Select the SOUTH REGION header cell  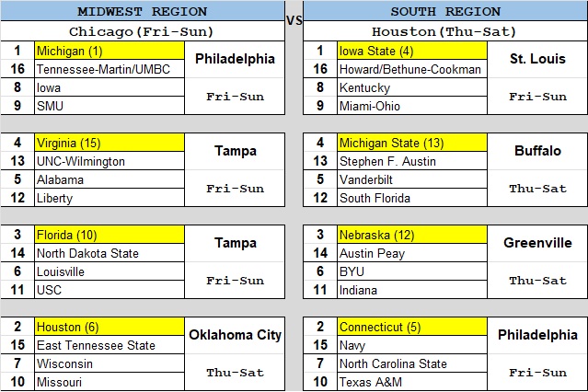click(445, 12)
